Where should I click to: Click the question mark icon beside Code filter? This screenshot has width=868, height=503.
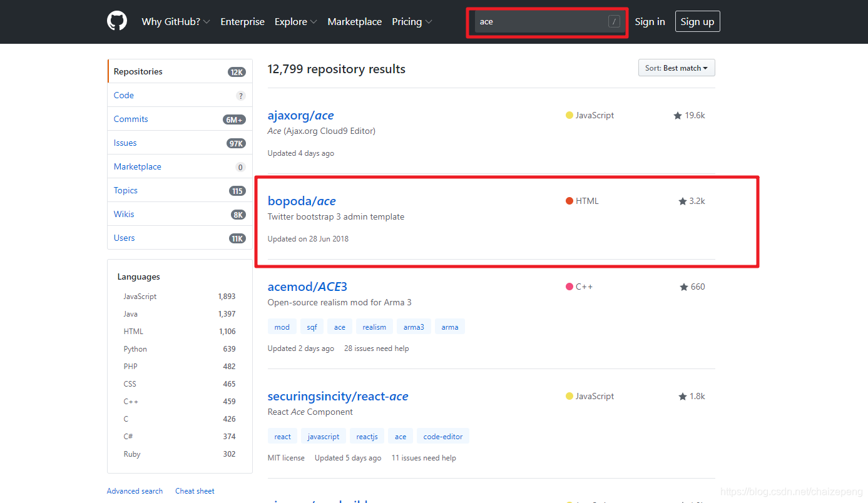241,95
